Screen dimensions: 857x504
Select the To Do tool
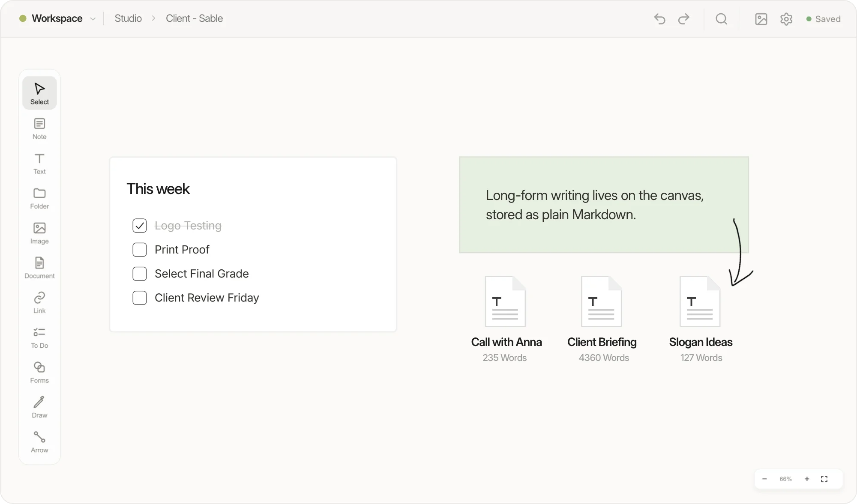tap(39, 337)
